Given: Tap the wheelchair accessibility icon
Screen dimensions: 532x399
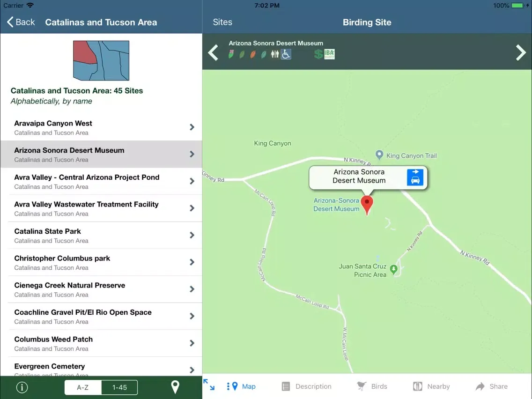Looking at the screenshot, I should [x=286, y=54].
